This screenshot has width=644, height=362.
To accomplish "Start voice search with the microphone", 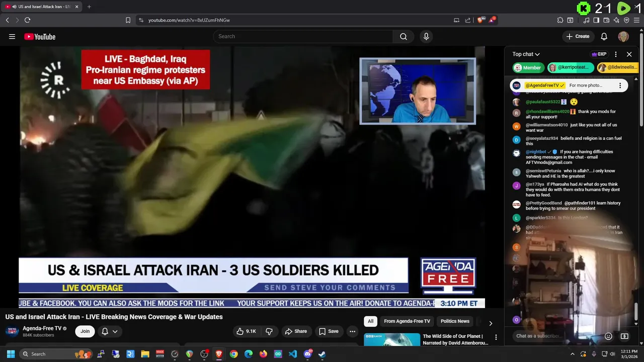I will point(426,36).
